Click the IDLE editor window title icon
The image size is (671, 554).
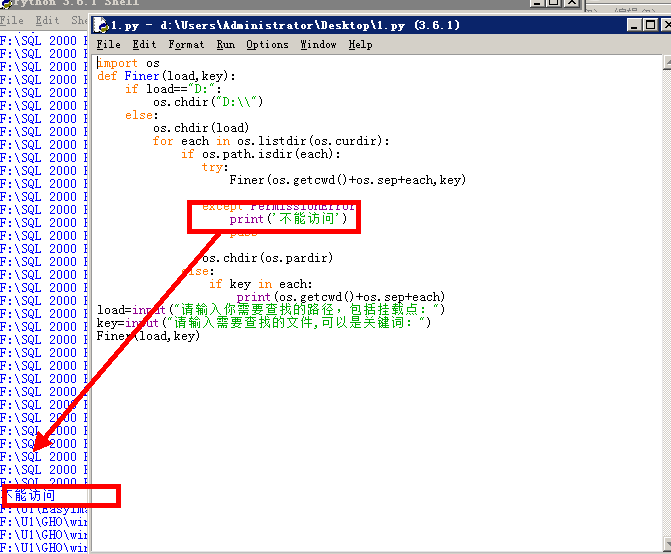coord(102,24)
